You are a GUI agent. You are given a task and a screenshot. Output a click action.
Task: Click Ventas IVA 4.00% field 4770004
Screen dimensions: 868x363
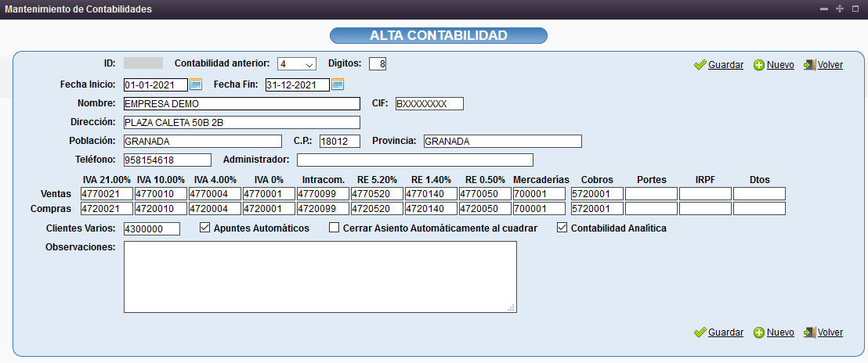(x=215, y=194)
